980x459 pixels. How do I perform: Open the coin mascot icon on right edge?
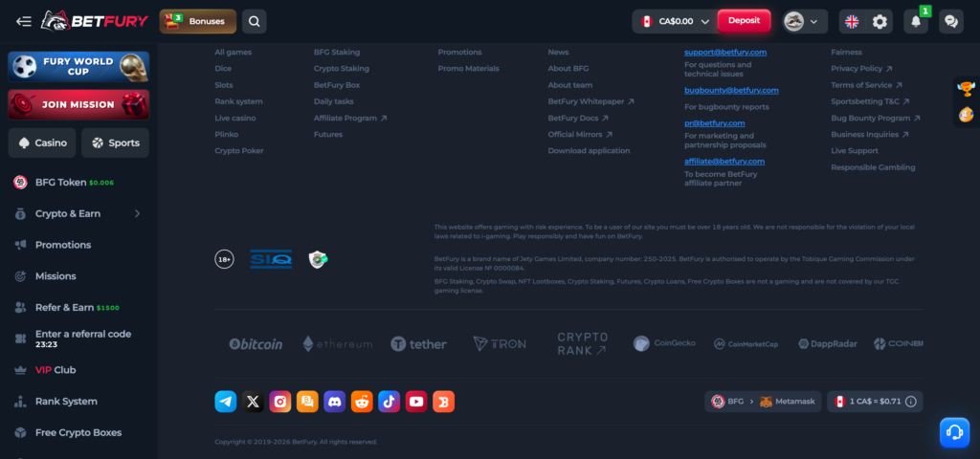tap(967, 115)
